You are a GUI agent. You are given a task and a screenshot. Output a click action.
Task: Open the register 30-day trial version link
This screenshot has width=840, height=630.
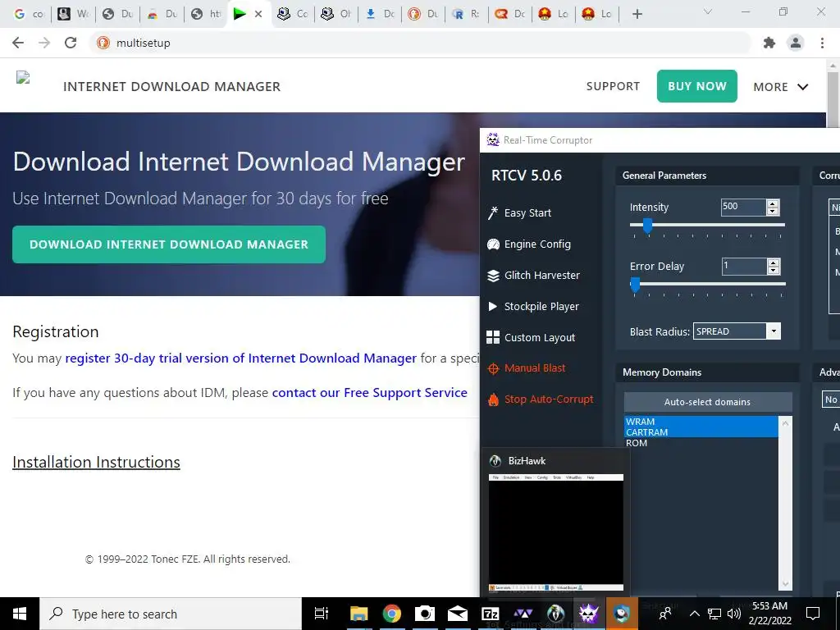tap(240, 358)
